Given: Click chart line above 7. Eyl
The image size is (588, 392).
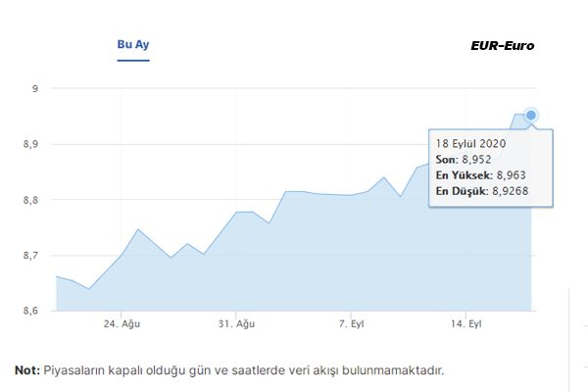Looking at the screenshot, I should click(352, 196).
